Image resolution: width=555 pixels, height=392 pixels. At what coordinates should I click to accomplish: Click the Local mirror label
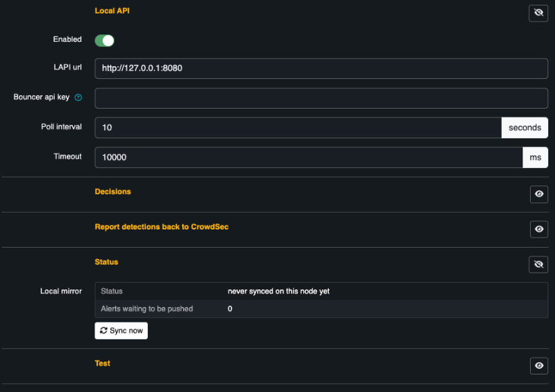pyautogui.click(x=61, y=291)
